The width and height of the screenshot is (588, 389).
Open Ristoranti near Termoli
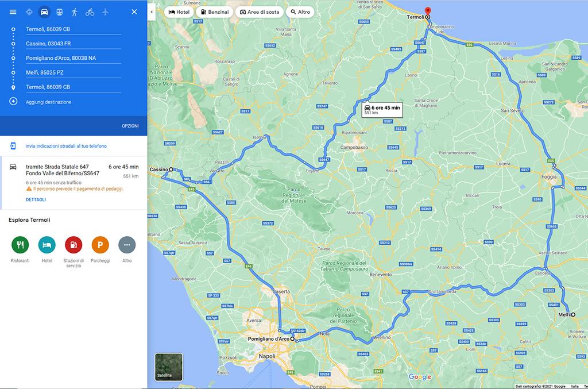click(x=20, y=245)
